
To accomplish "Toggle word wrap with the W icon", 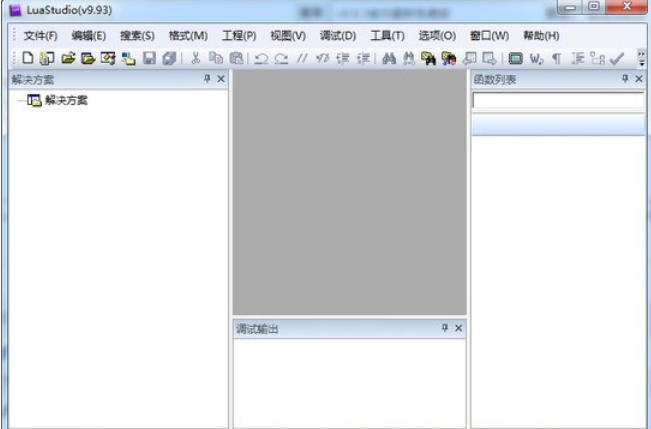I will coord(536,59).
